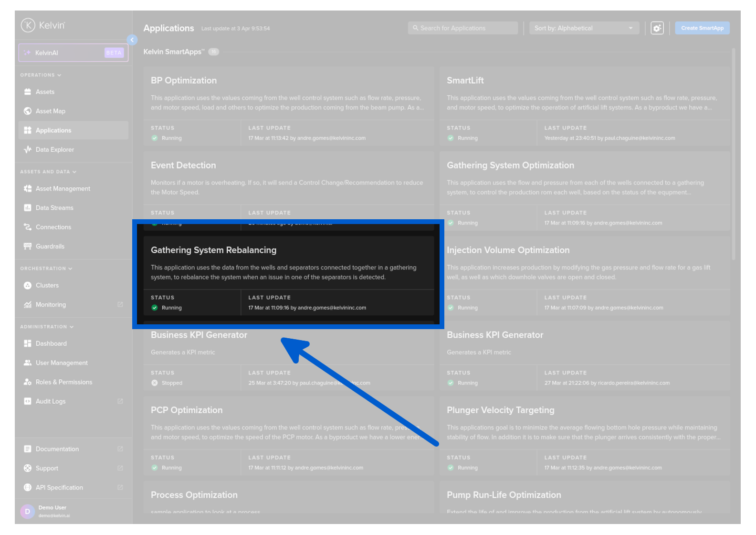The image size is (756, 535).
Task: Open Connections icon in sidebar
Action: tap(28, 227)
